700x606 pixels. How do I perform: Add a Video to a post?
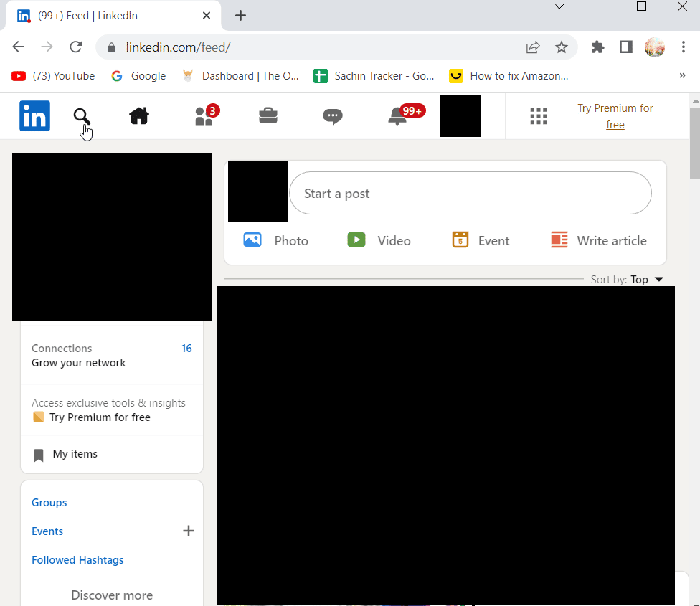(379, 240)
